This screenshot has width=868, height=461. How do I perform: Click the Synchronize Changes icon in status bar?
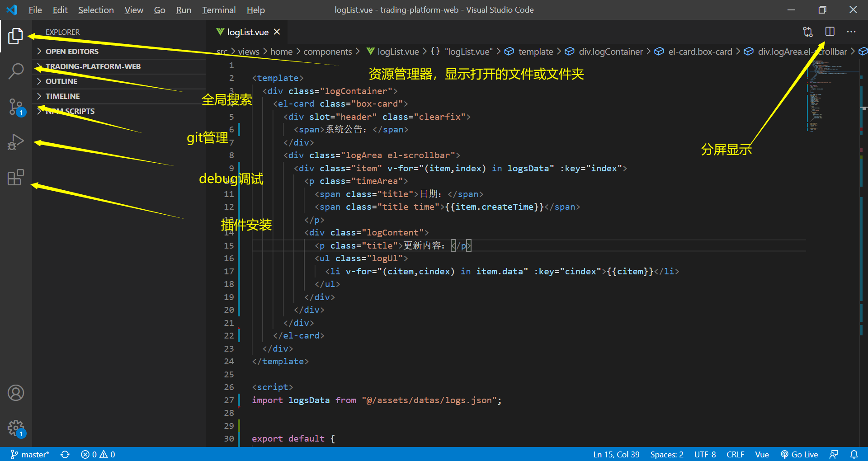point(65,454)
